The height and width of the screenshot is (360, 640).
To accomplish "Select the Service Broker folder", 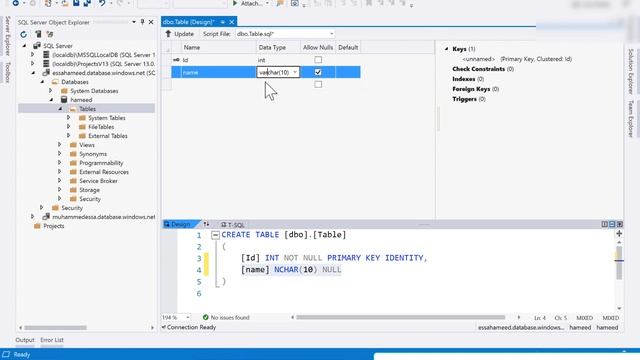I will (98, 181).
